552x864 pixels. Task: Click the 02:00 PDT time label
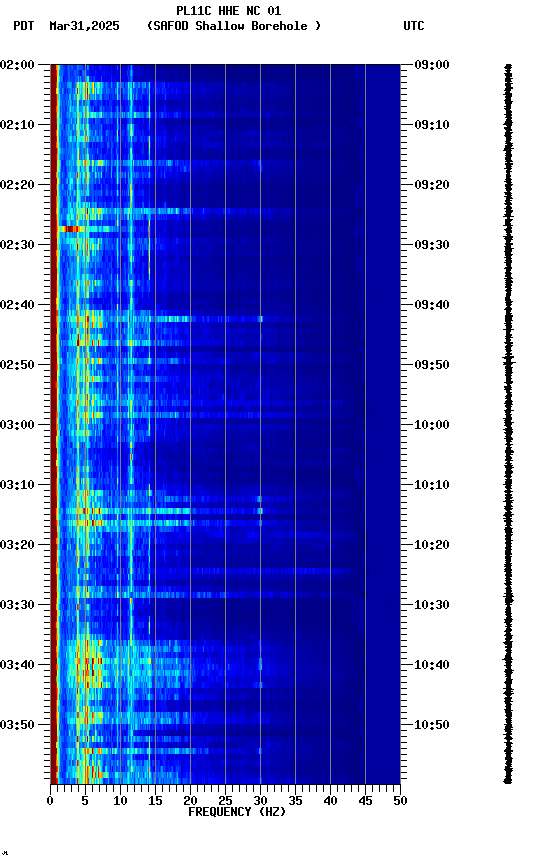point(17,65)
